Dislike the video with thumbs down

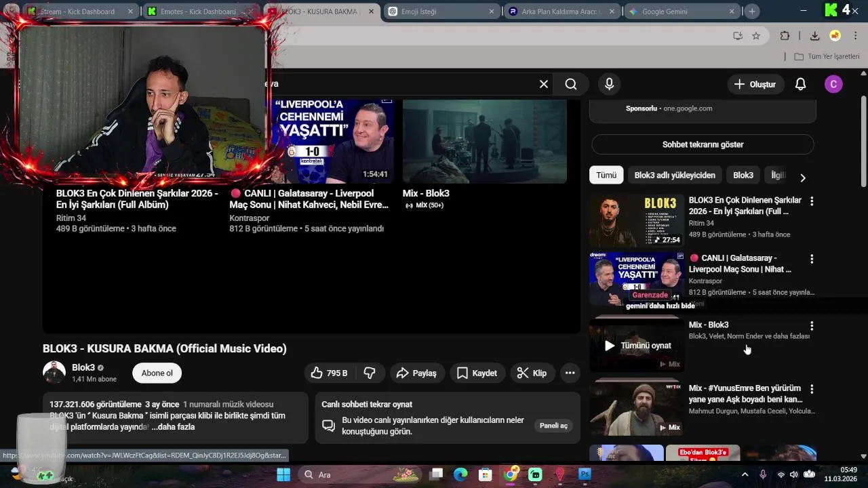click(x=370, y=373)
